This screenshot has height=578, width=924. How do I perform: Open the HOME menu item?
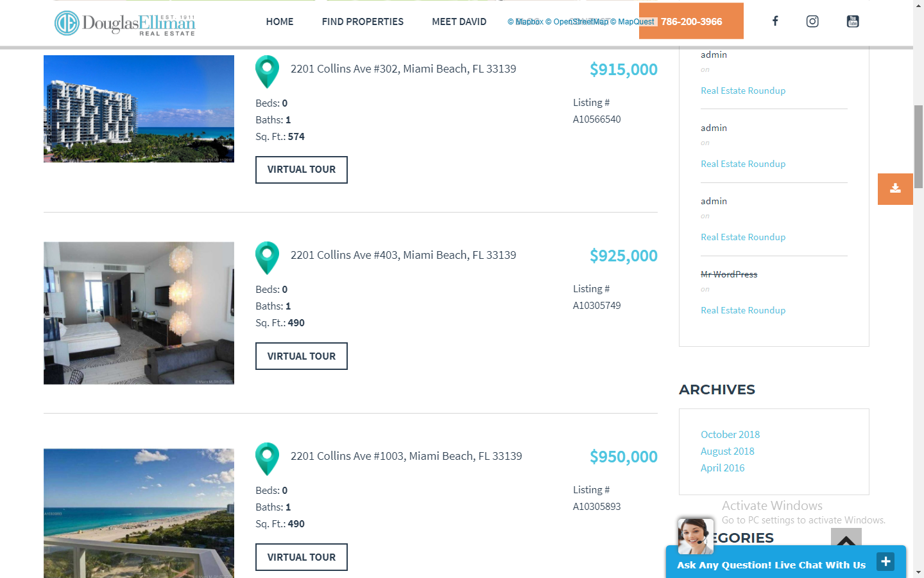pyautogui.click(x=280, y=22)
